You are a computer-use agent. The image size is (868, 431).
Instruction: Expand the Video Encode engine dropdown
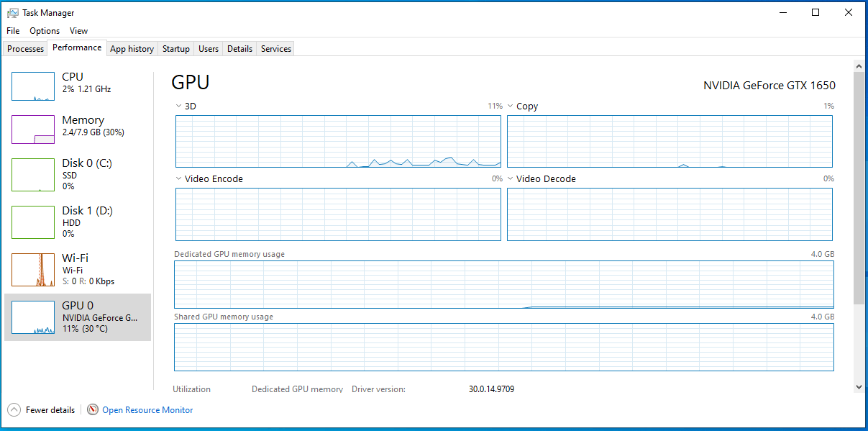pos(179,179)
